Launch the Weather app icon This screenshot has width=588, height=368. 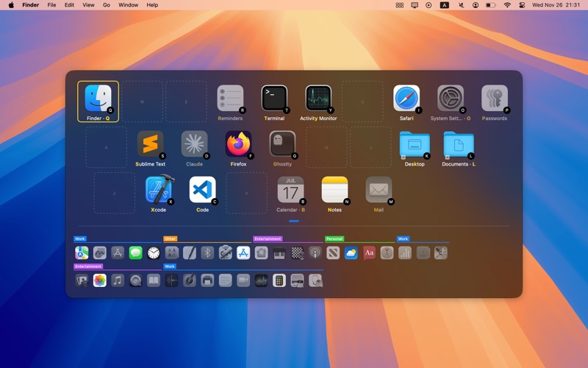point(351,252)
